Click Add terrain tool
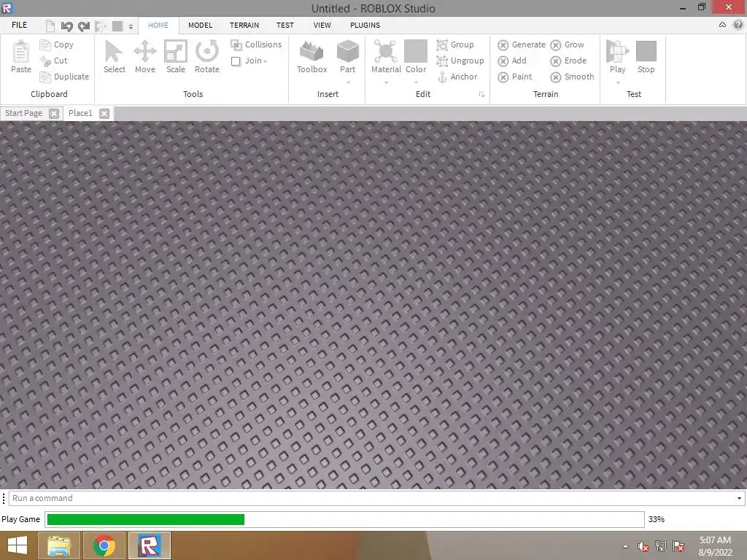The image size is (747, 560). [511, 61]
